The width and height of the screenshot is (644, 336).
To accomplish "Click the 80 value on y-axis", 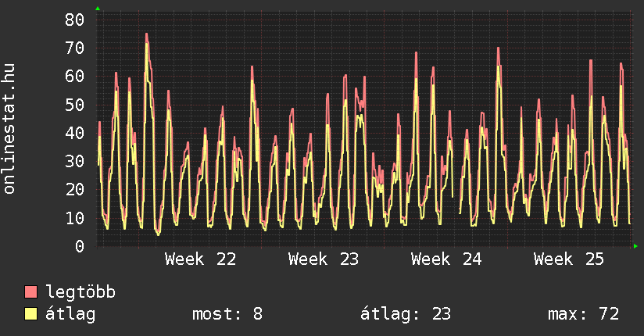I will pyautogui.click(x=74, y=20).
